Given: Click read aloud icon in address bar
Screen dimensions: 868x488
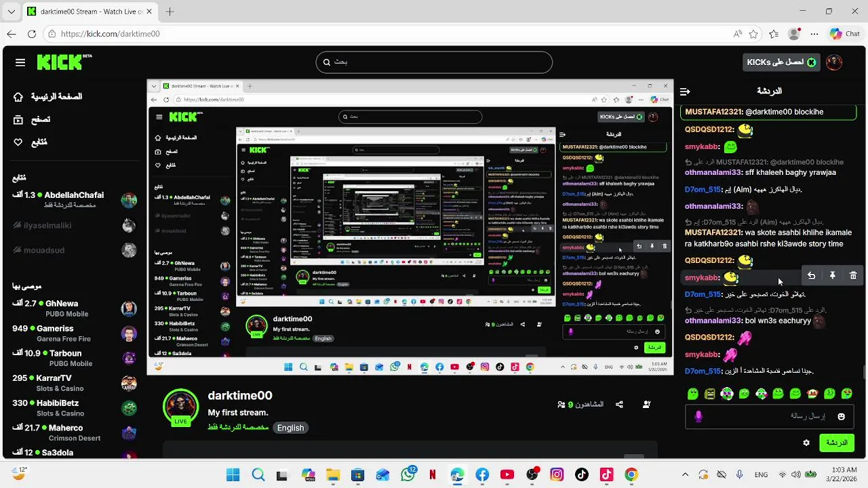Looking at the screenshot, I should pos(738,34).
